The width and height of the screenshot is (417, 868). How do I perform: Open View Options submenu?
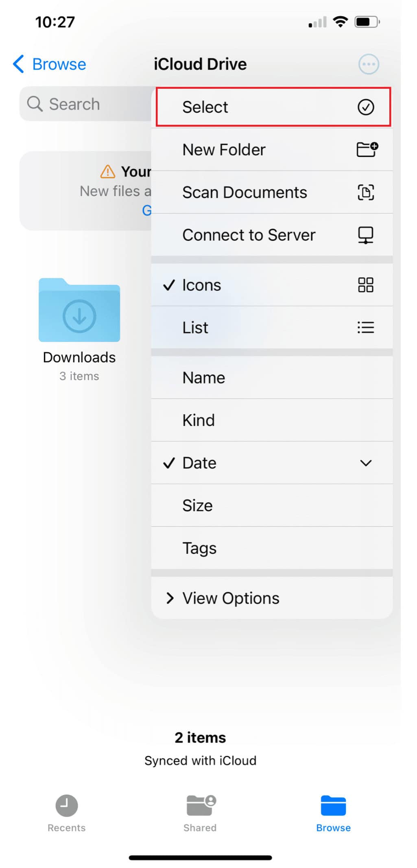click(272, 598)
